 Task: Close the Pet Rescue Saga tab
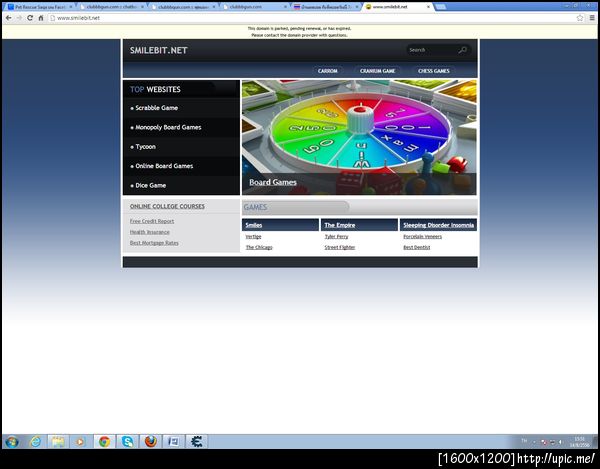[71, 7]
